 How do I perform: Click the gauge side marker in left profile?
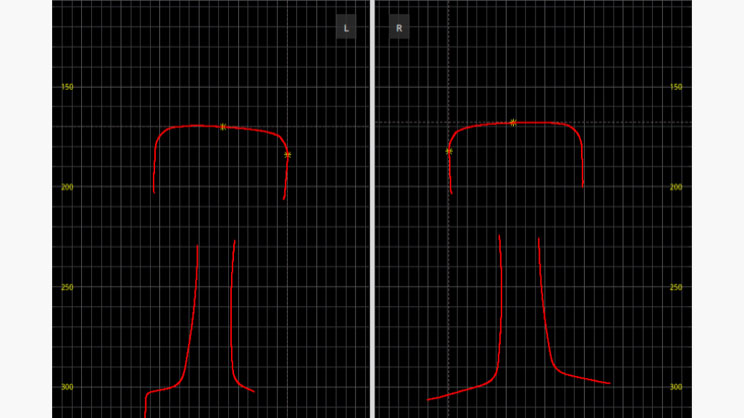point(288,155)
